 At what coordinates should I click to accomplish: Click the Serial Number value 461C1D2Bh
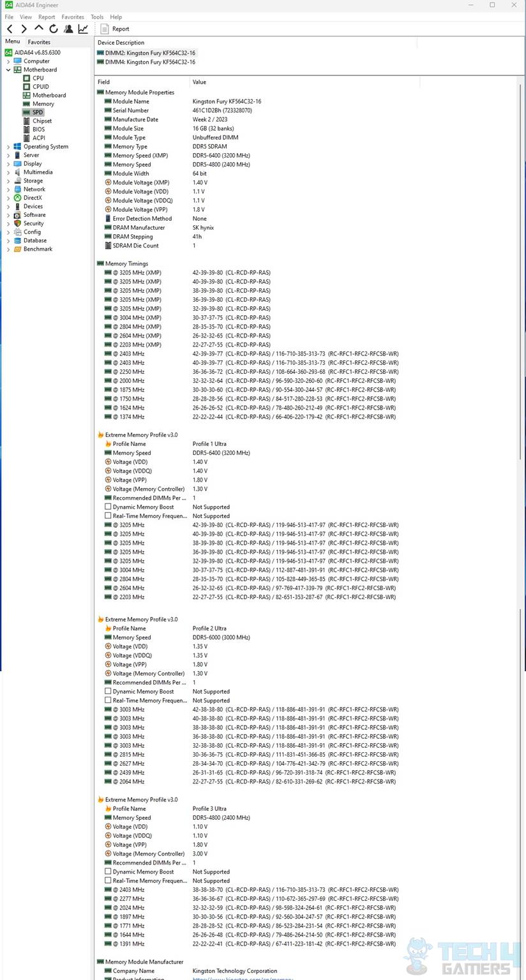[x=222, y=110]
